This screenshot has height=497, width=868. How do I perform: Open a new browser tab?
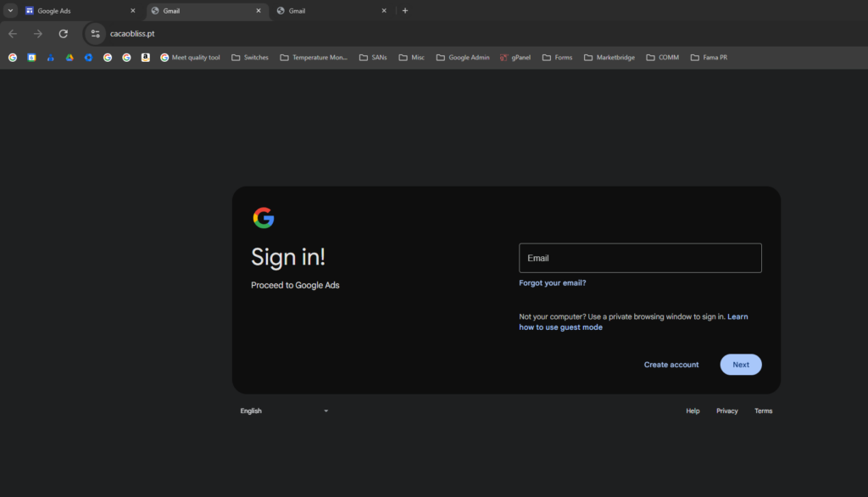click(x=405, y=10)
